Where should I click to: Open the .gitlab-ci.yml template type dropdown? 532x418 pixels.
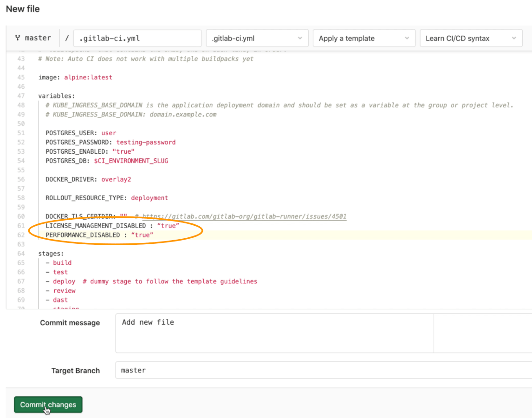click(257, 38)
